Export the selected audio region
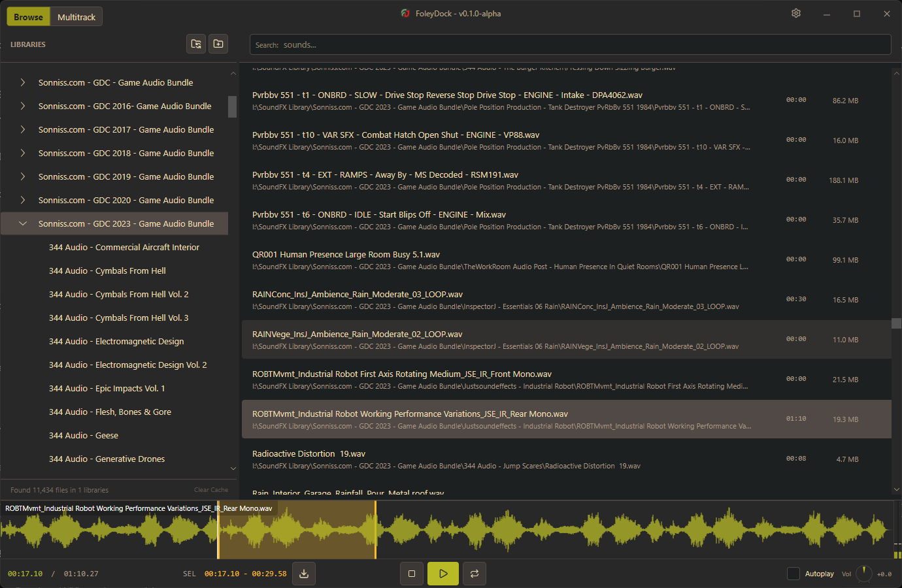The image size is (902, 588). click(304, 574)
